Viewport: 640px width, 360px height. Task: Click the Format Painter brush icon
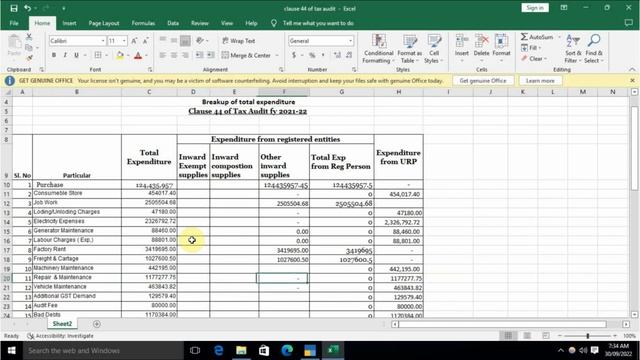click(x=29, y=58)
